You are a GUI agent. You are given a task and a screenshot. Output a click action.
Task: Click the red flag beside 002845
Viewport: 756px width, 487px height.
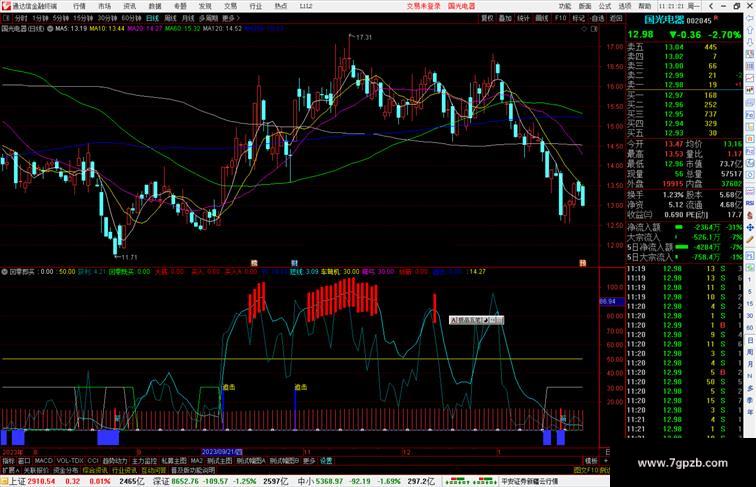[716, 18]
